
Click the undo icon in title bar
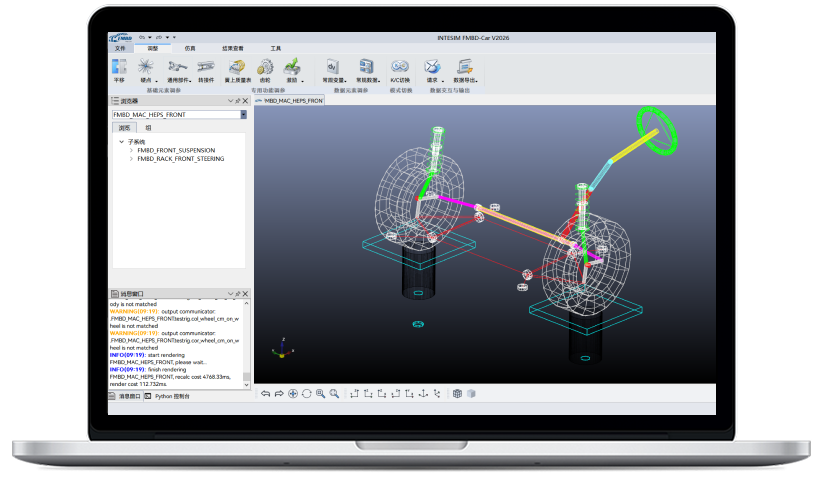pos(142,37)
